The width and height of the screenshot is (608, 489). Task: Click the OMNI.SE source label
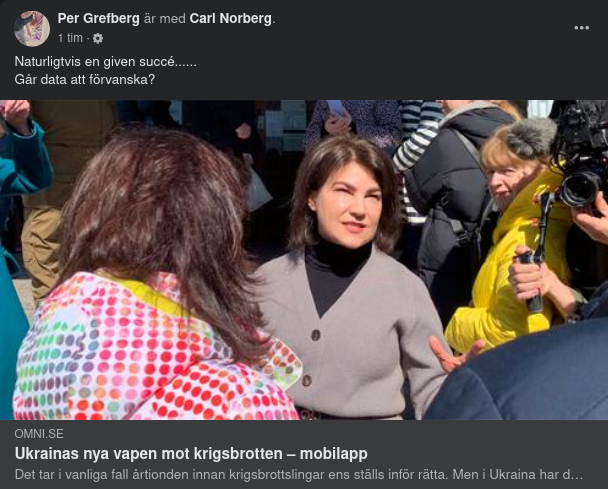[x=39, y=434]
